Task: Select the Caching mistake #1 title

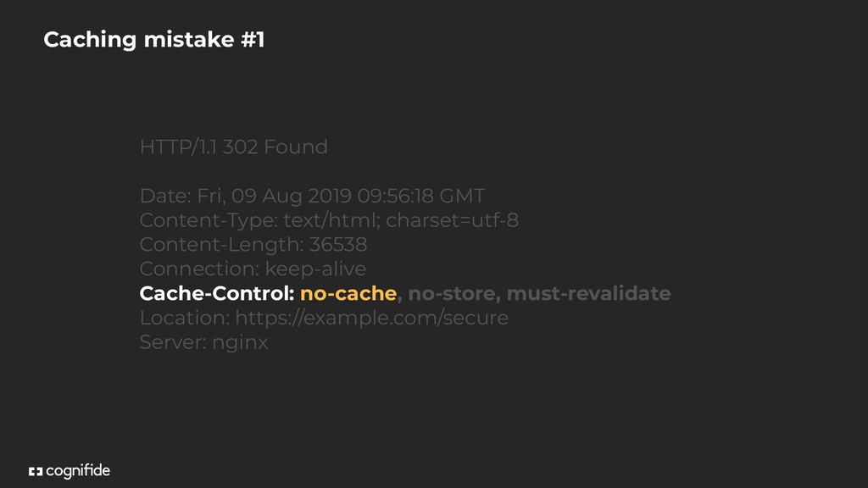Action: 154,39
